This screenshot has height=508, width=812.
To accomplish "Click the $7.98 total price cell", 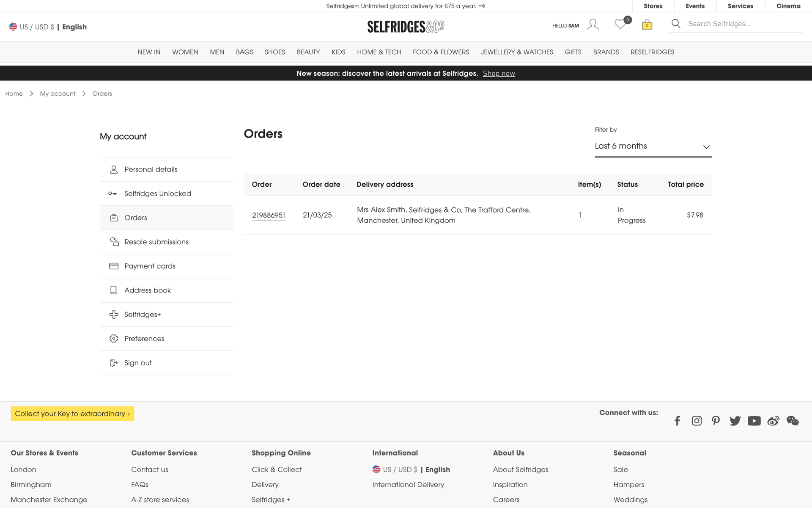I will pos(695,215).
